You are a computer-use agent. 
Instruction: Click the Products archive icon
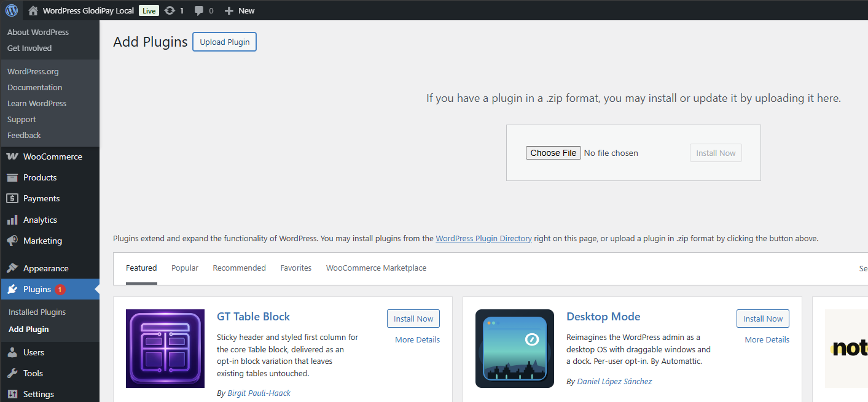[12, 177]
